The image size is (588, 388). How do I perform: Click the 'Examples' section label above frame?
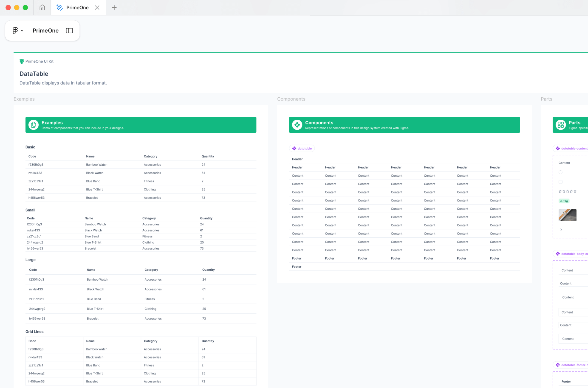[x=24, y=99]
